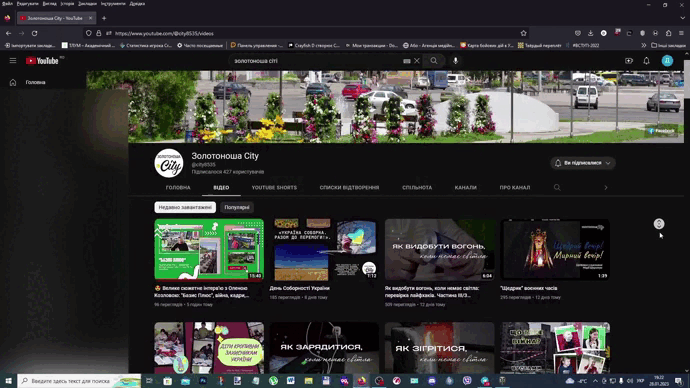This screenshot has height=388, width=690.
Task: Select the Недавно завантажені filter chip
Action: point(185,207)
